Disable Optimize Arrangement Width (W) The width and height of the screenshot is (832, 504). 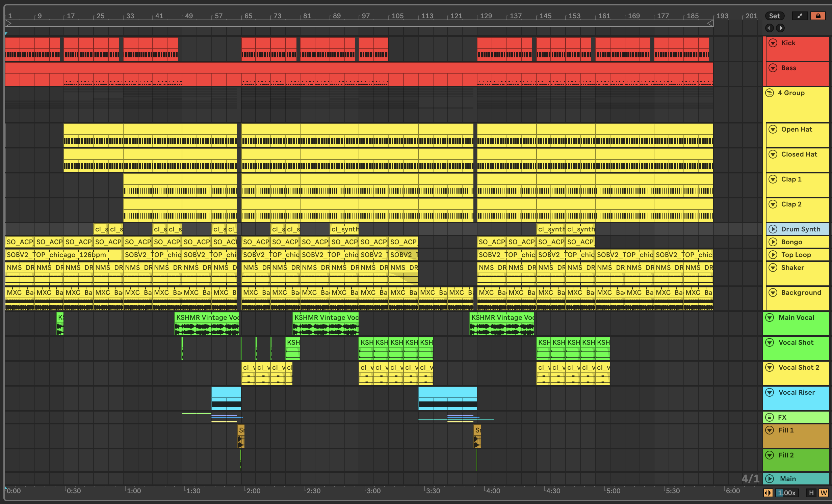coord(824,493)
